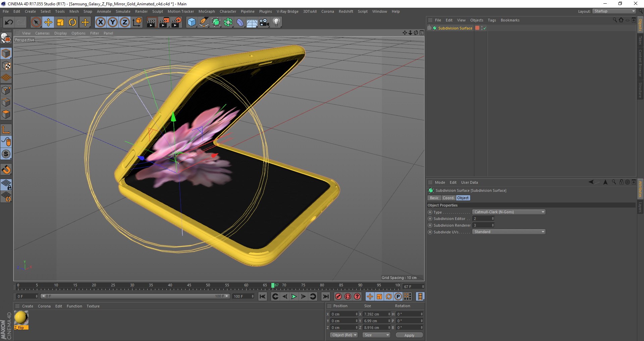Click the Size X field 7.392 cm
The height and width of the screenshot is (341, 644).
(x=377, y=314)
